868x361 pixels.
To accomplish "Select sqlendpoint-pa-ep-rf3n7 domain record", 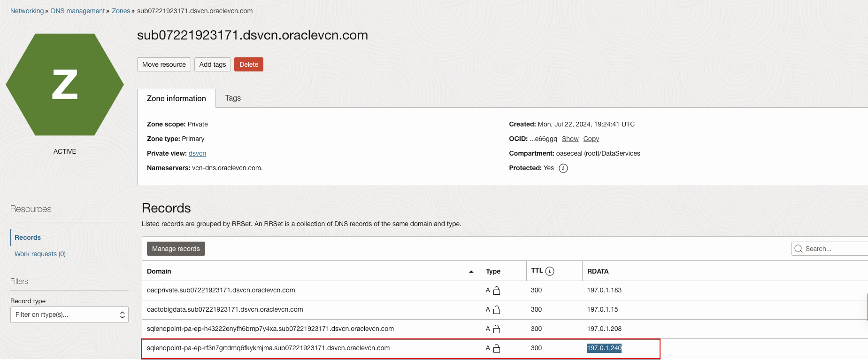I will (268, 348).
